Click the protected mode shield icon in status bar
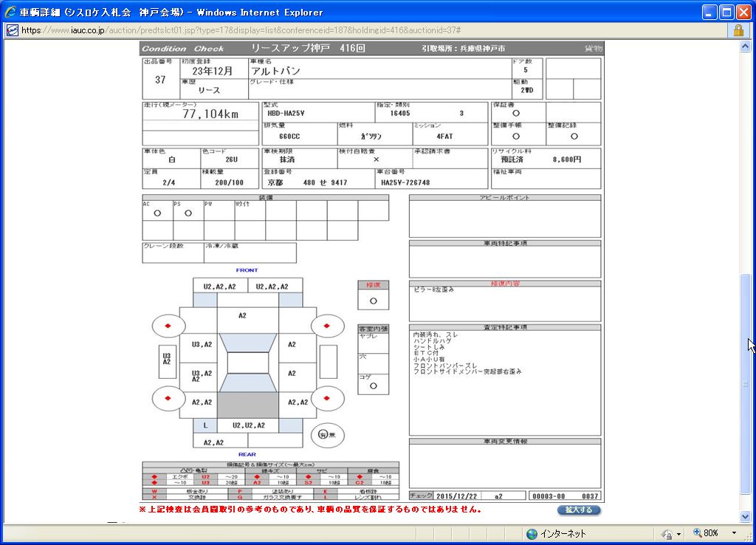 [667, 534]
